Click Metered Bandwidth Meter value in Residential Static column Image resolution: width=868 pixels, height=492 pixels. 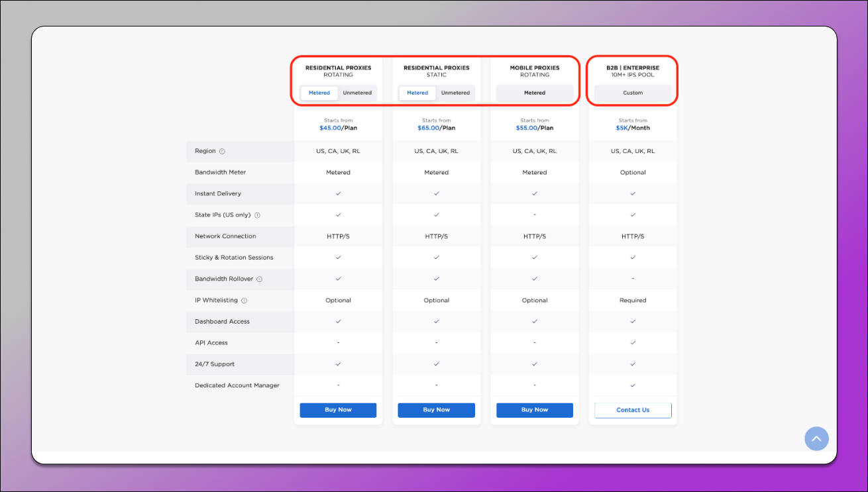437,172
